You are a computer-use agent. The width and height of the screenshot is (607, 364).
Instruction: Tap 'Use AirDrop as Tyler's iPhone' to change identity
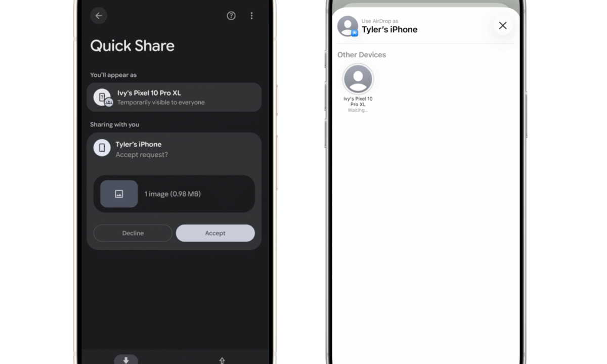[389, 26]
